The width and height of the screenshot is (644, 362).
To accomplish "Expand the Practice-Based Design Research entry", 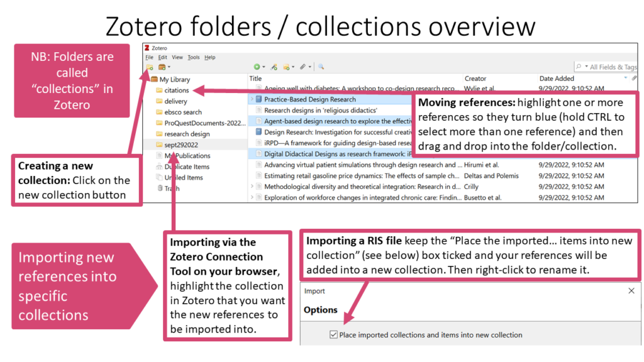I will [252, 98].
